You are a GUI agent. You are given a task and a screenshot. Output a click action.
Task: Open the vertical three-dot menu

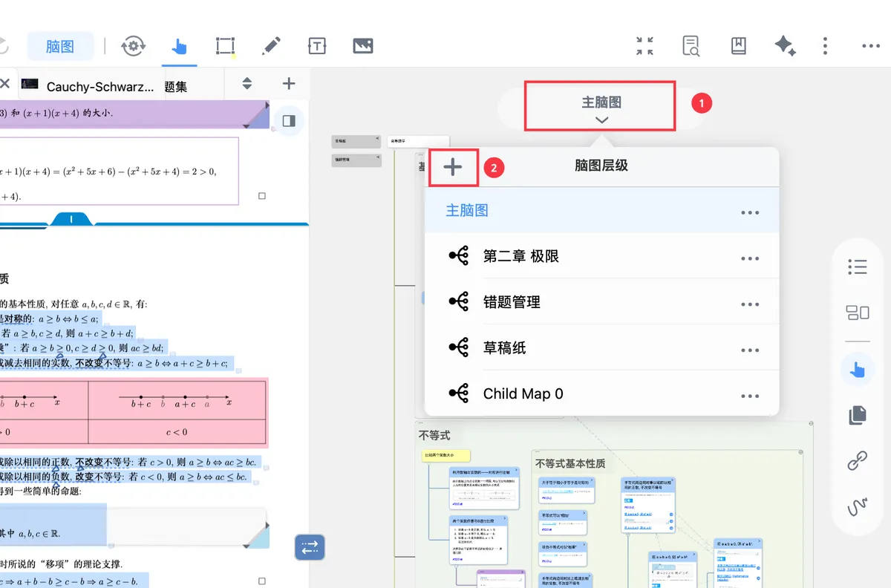click(825, 46)
